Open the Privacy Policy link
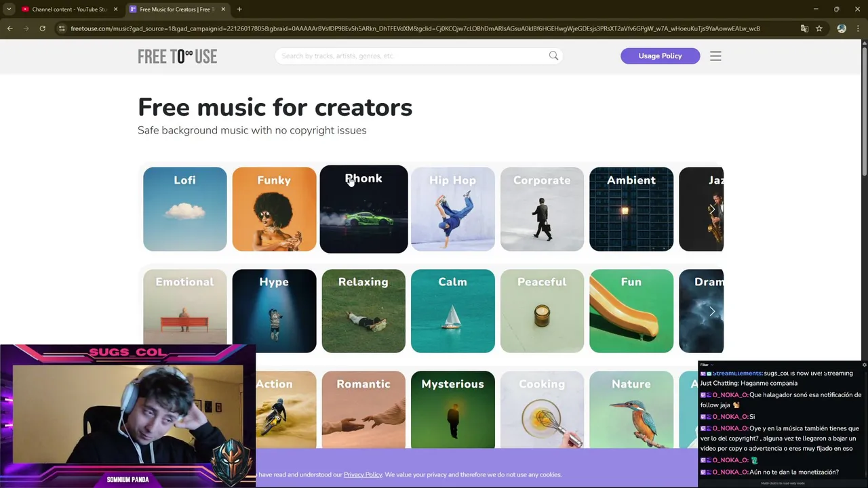 tap(363, 474)
